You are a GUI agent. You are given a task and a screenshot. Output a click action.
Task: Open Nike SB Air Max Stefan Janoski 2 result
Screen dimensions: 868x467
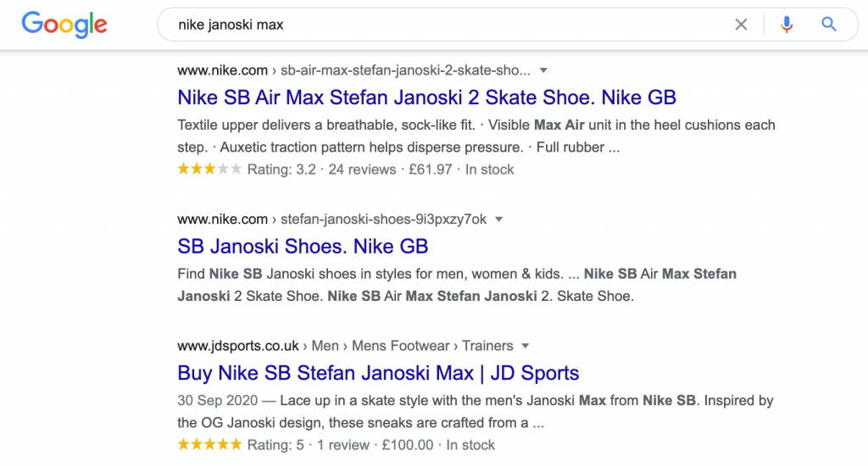427,97
